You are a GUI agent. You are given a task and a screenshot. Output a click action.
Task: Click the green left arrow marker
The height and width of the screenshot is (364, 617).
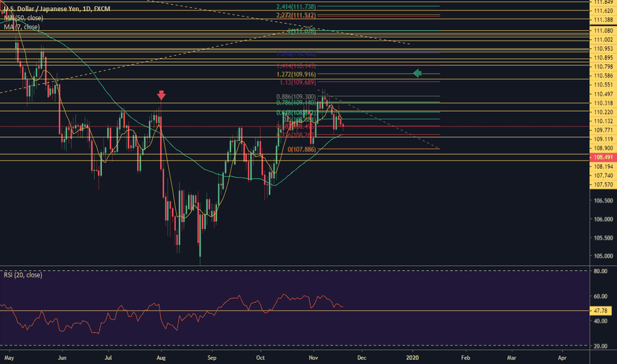click(417, 73)
